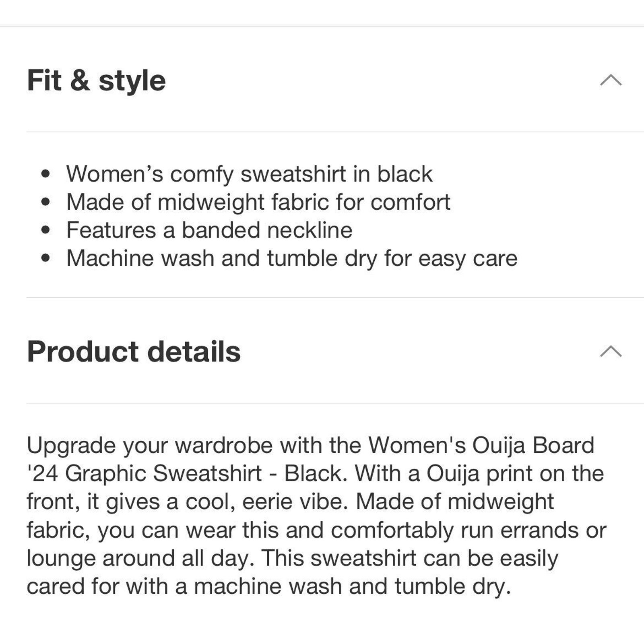Click the Women's Ouija Board product name text
This screenshot has width=644, height=644.
coord(481,446)
